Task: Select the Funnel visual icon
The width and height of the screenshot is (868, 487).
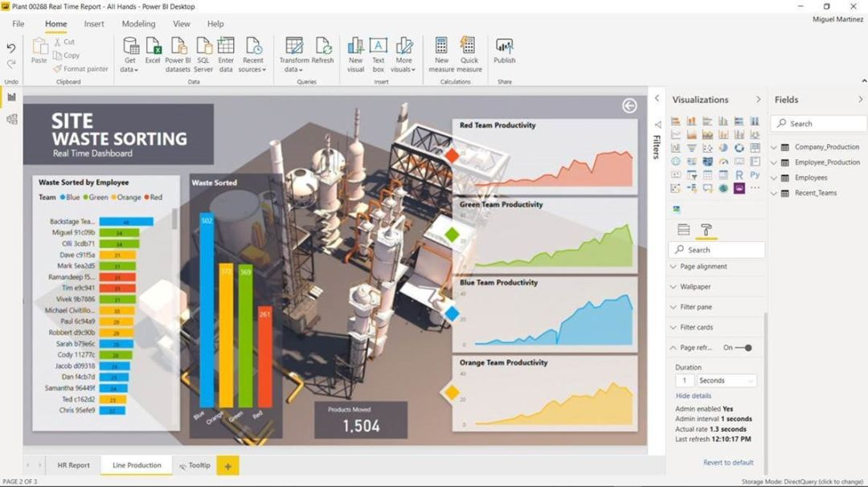Action: [691, 148]
